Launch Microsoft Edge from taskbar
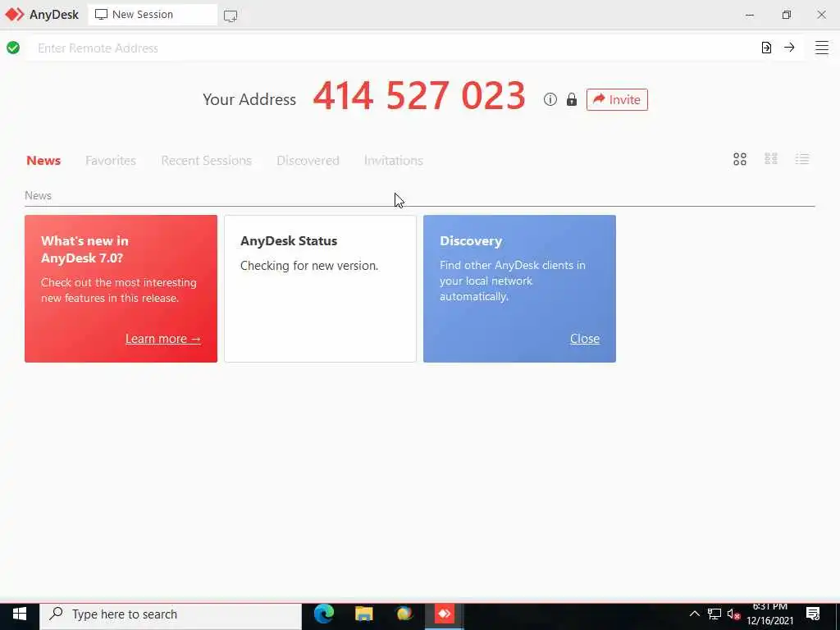The width and height of the screenshot is (840, 630). pos(323,614)
